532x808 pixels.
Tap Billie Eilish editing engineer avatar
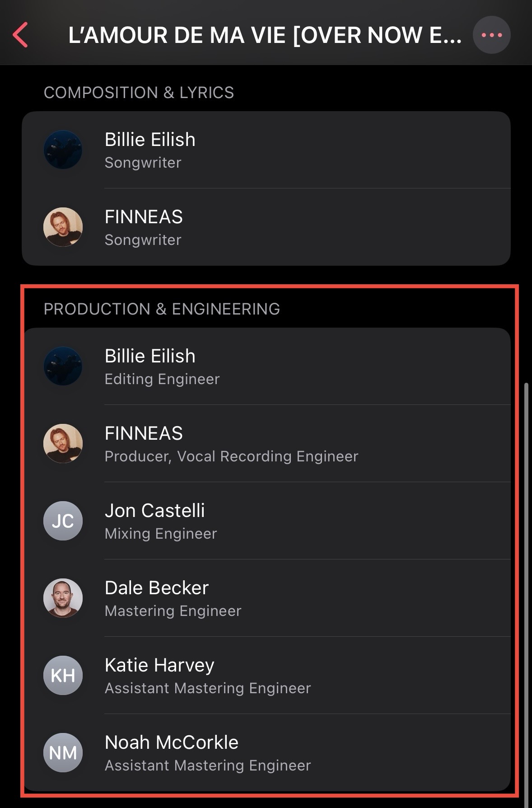[63, 366]
